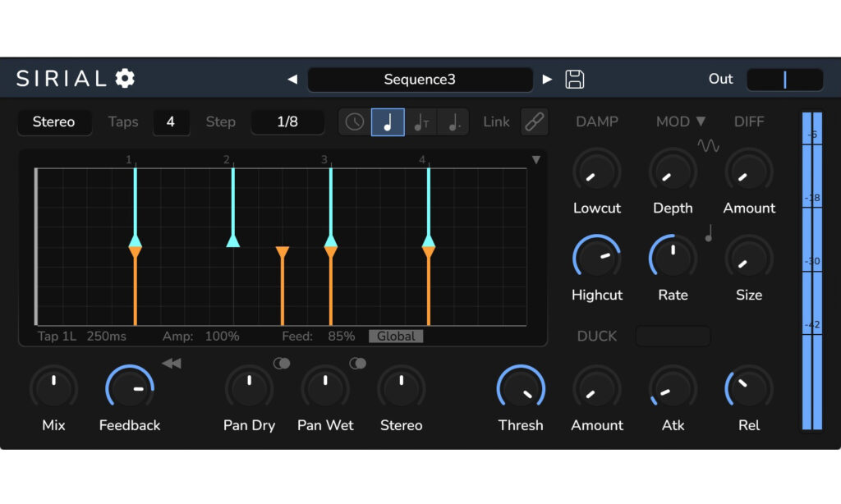
Task: Save preset with the floppy disk icon
Action: point(575,79)
